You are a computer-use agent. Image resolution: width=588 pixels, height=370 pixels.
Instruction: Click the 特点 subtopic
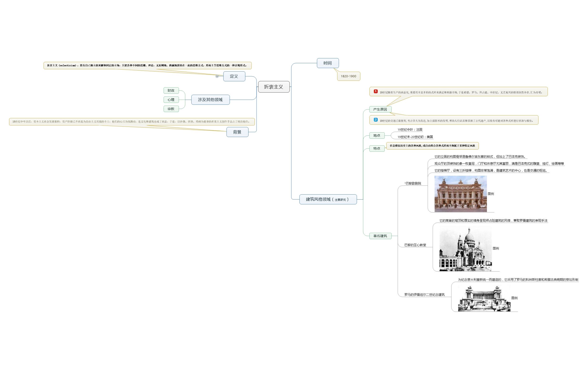click(376, 148)
